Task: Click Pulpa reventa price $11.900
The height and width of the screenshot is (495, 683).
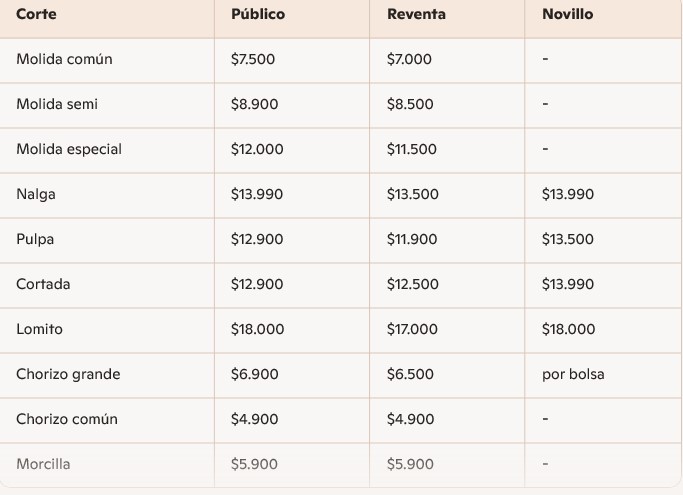Action: (412, 239)
